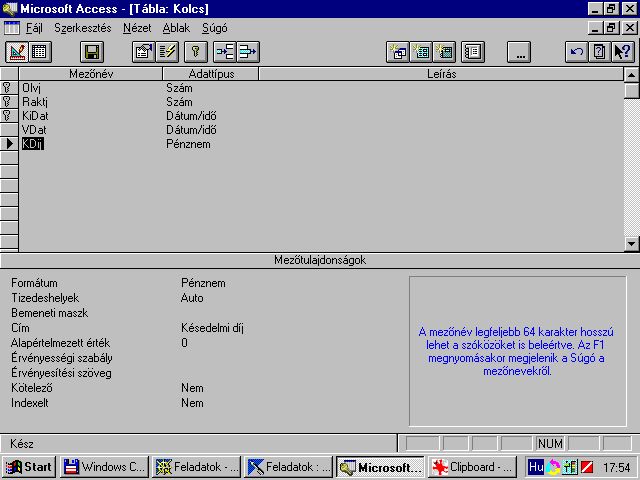Save the table with floppy icon
640x480 pixels.
click(x=92, y=52)
